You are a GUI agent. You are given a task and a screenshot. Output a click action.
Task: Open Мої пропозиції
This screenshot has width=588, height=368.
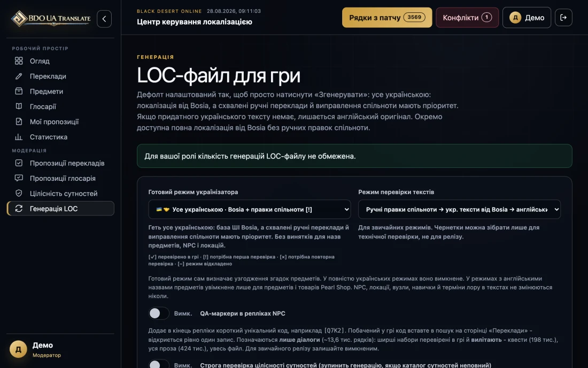60,121
